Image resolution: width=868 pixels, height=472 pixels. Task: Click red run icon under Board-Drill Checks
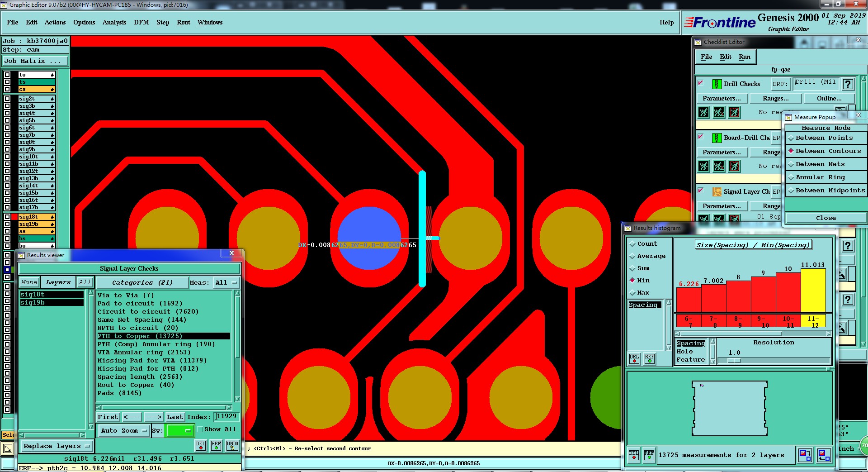734,166
